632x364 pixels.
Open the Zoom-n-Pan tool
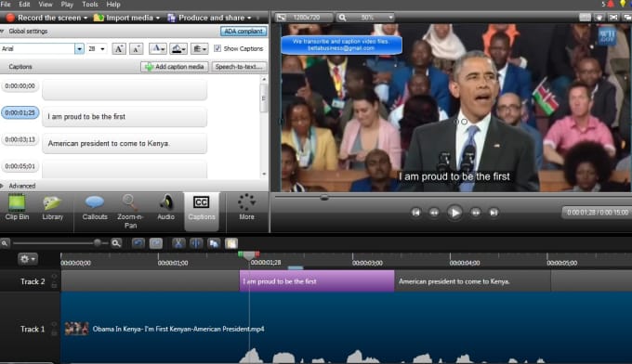[x=130, y=212]
